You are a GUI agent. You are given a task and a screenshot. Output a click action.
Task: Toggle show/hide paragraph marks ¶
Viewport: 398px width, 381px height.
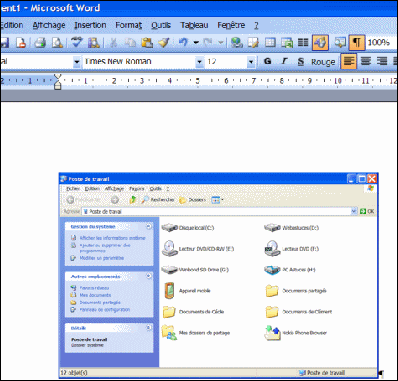coord(357,43)
